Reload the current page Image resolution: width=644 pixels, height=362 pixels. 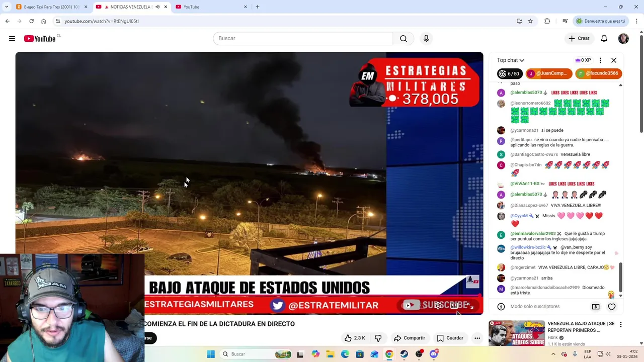(x=31, y=21)
